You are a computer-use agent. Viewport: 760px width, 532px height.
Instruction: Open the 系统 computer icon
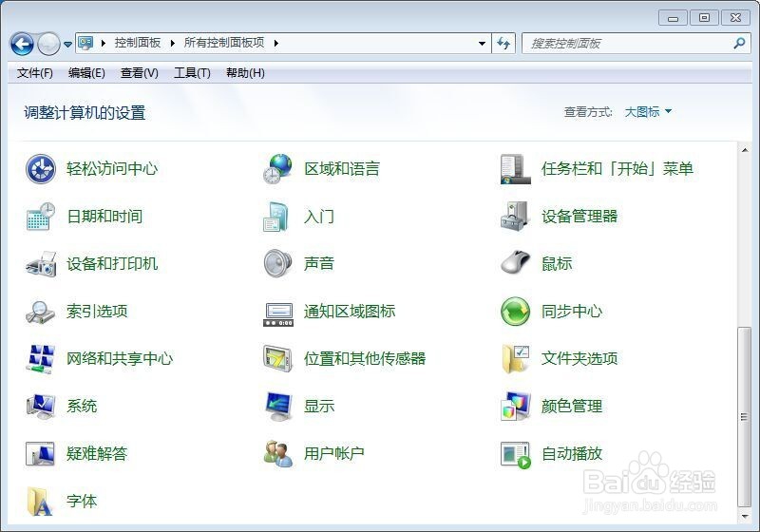pos(41,406)
